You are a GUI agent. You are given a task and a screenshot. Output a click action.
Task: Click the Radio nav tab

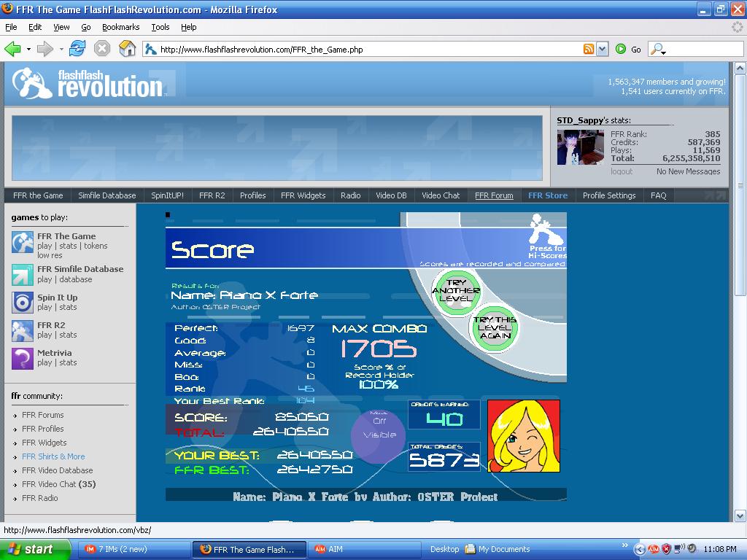tap(351, 195)
